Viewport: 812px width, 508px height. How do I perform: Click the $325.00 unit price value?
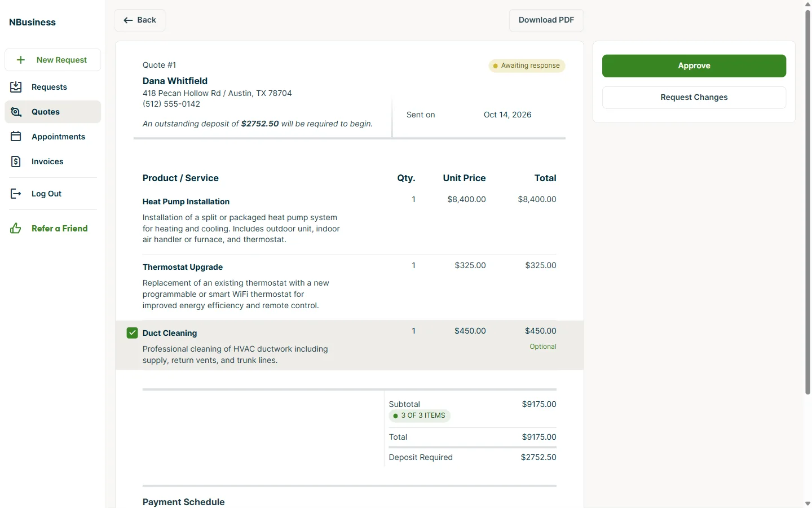coord(470,265)
